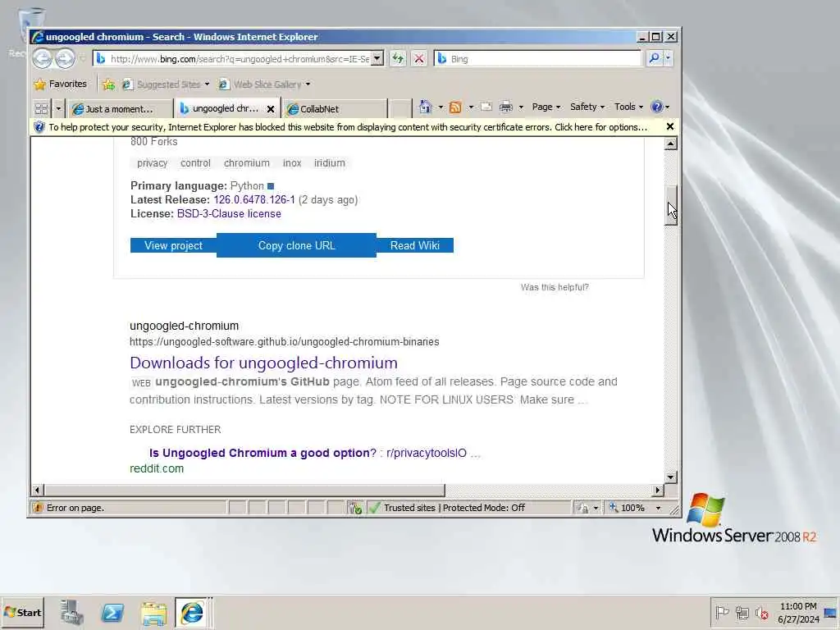840x630 pixels.
Task: Go back with the browser Back arrow
Action: tap(43, 58)
